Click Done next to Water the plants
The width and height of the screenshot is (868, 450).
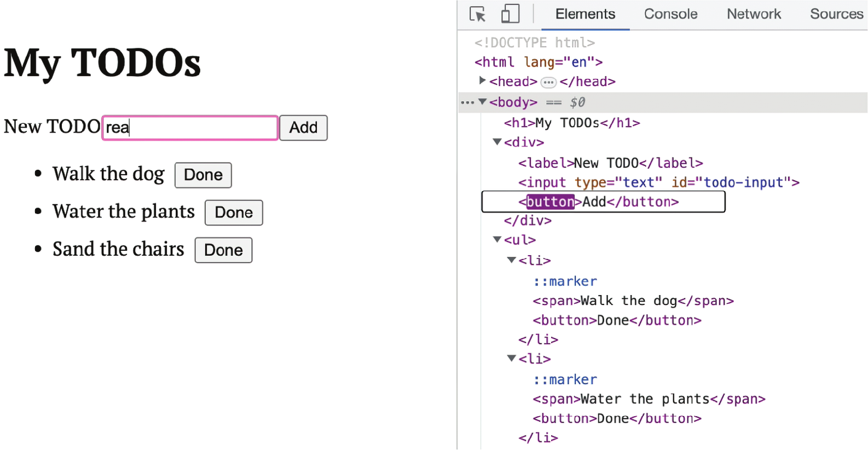pyautogui.click(x=234, y=212)
